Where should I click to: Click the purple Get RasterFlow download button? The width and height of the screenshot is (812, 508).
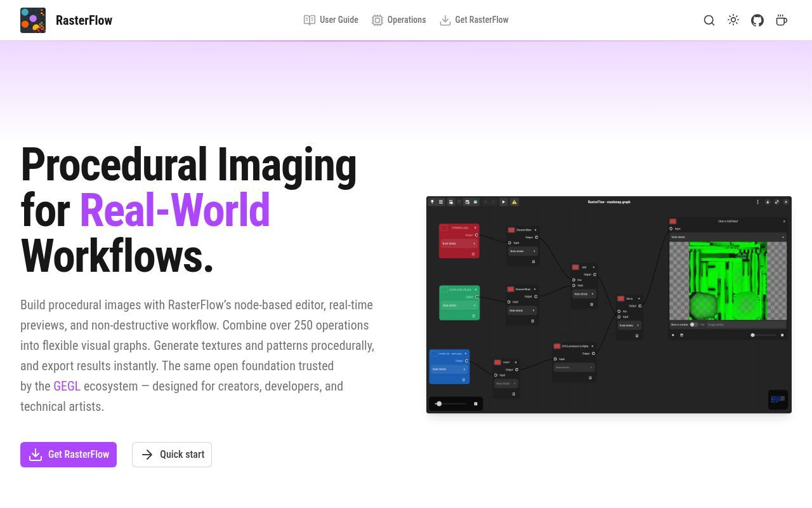click(69, 455)
